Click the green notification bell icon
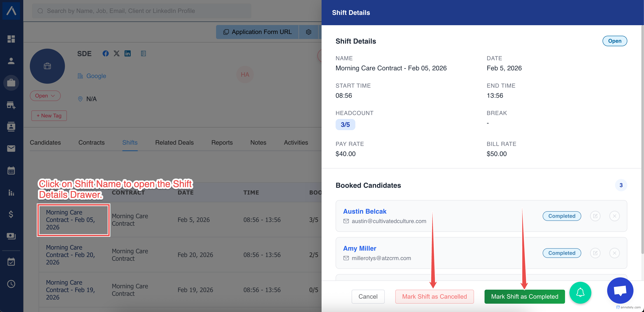Image resolution: width=644 pixels, height=312 pixels. (x=580, y=292)
